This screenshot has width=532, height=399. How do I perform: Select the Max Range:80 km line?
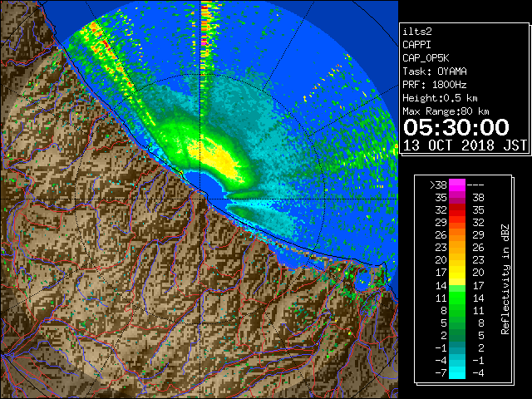click(x=446, y=111)
